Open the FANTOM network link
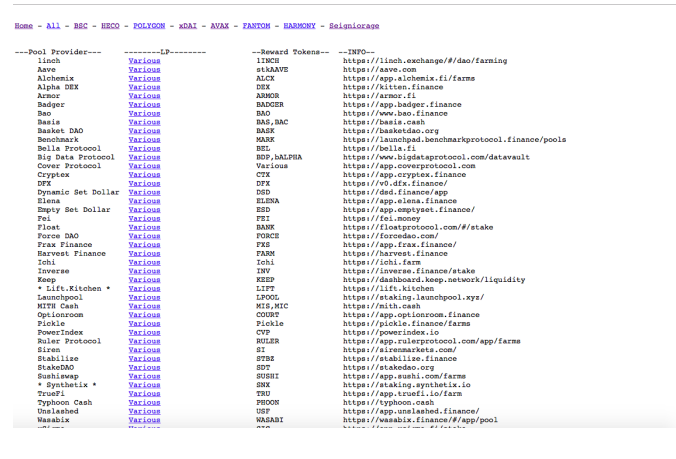Image resolution: width=676 pixels, height=459 pixels. coord(256,26)
